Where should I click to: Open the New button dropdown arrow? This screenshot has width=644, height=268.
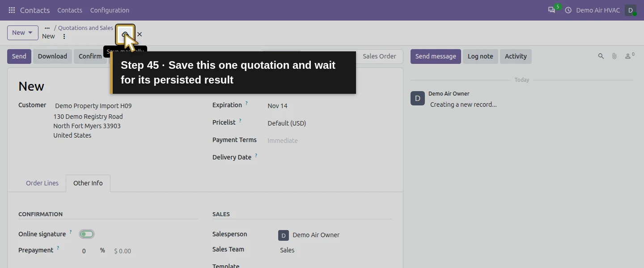(x=30, y=33)
